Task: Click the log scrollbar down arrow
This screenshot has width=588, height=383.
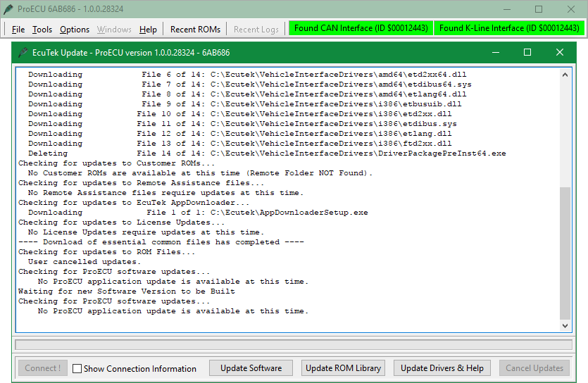Action: (565, 326)
